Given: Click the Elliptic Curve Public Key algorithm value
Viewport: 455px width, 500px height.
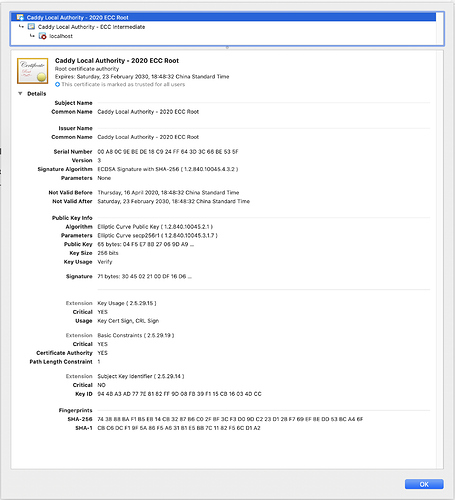Looking at the screenshot, I should (155, 227).
